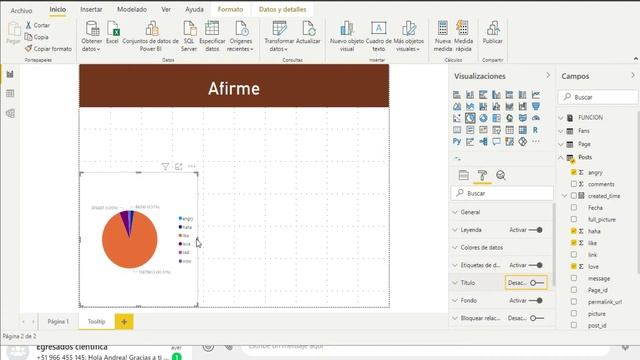Toggle the Bloquear relación switch
Viewport: 640px width, 360px height.
(x=537, y=318)
